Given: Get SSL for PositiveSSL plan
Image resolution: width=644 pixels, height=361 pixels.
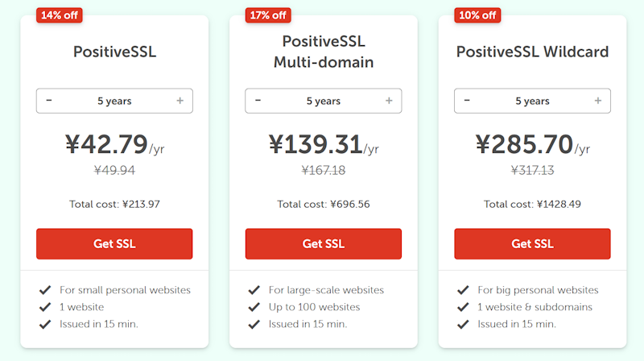Looking at the screenshot, I should pyautogui.click(x=114, y=243).
